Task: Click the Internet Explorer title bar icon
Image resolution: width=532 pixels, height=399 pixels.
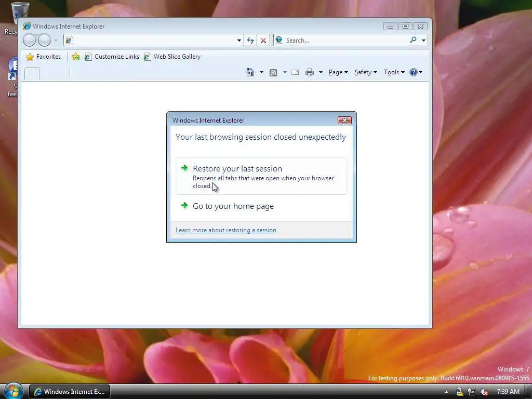Action: click(x=27, y=26)
